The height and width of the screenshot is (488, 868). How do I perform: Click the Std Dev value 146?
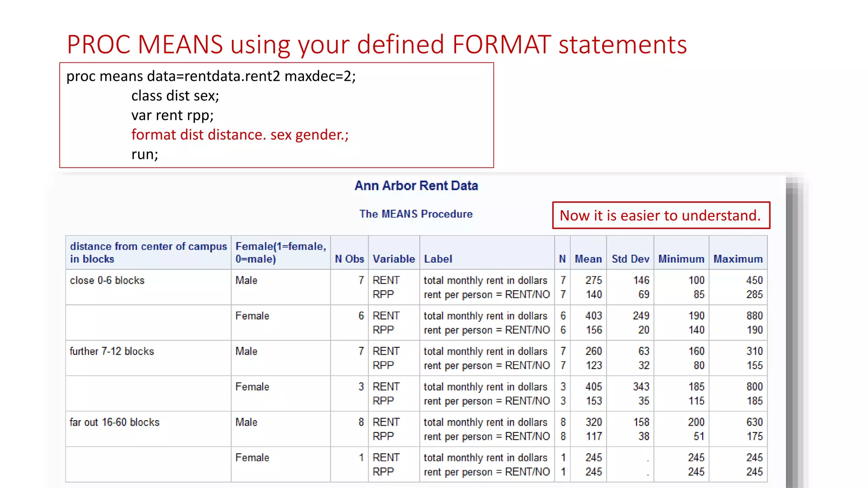(x=641, y=280)
